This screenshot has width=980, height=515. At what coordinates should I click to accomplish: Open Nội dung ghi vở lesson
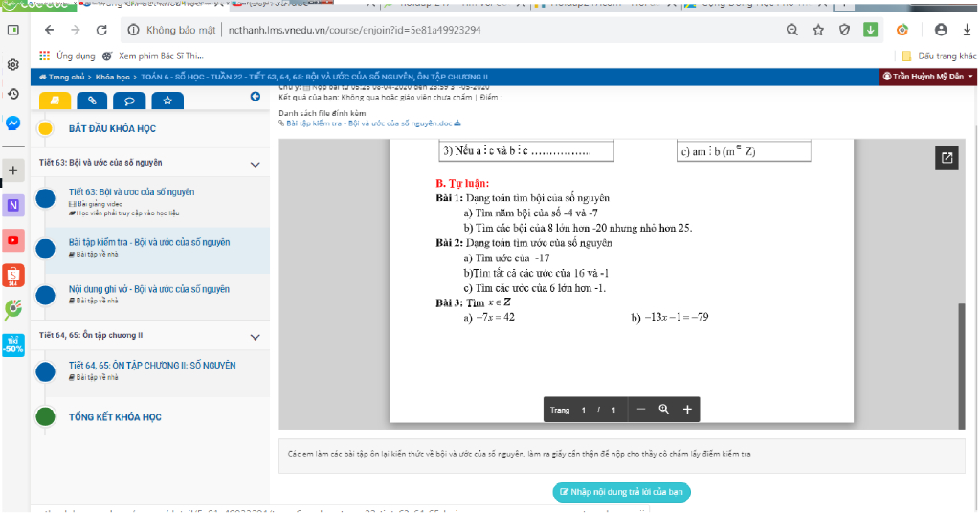pyautogui.click(x=148, y=289)
